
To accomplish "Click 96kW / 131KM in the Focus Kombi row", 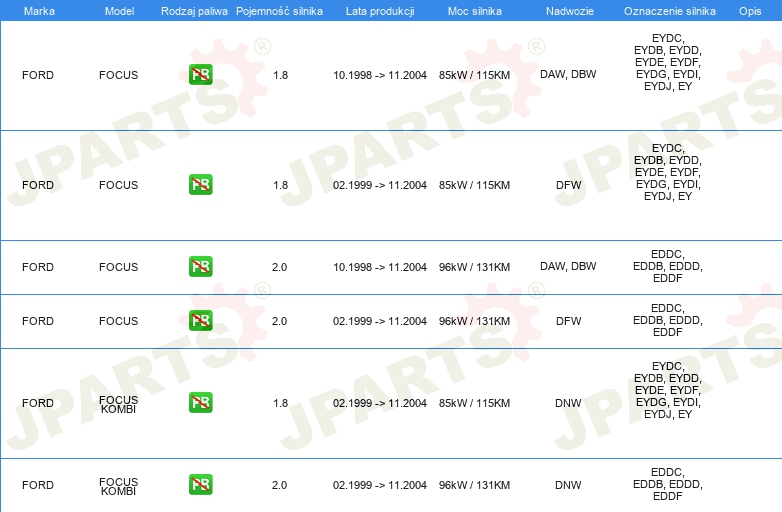I will 474,485.
